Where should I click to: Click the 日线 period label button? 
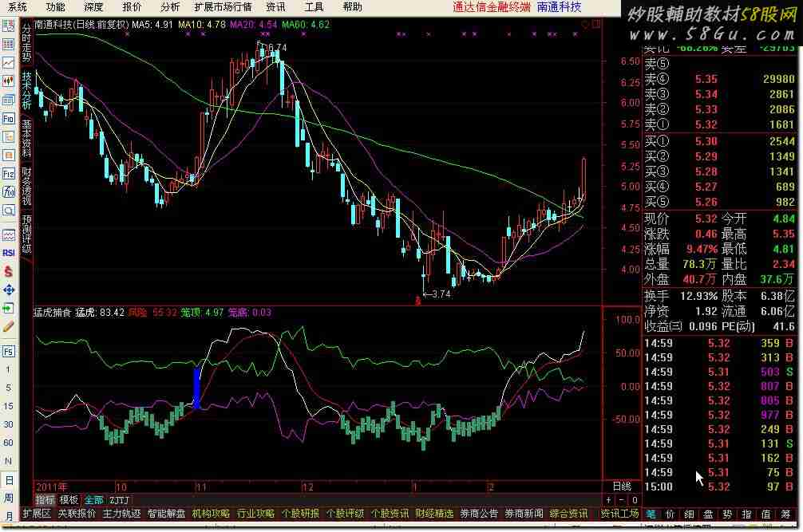[623, 486]
